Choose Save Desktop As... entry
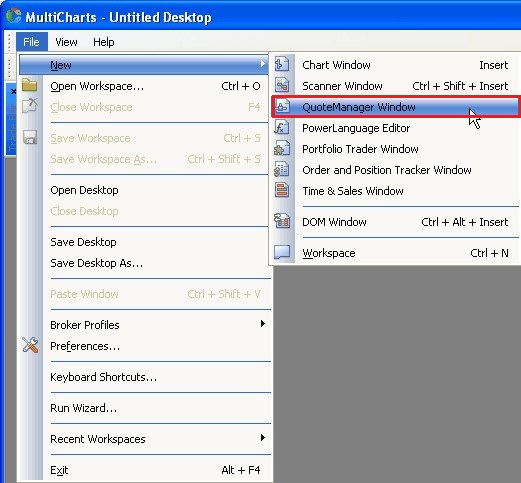This screenshot has width=521, height=483. pyautogui.click(x=143, y=263)
